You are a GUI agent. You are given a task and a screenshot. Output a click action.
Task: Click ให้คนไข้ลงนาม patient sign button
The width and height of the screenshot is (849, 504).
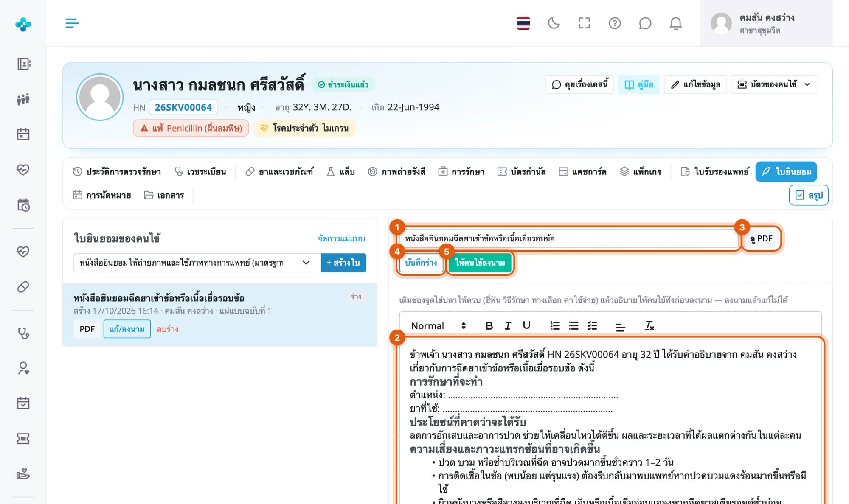[480, 263]
